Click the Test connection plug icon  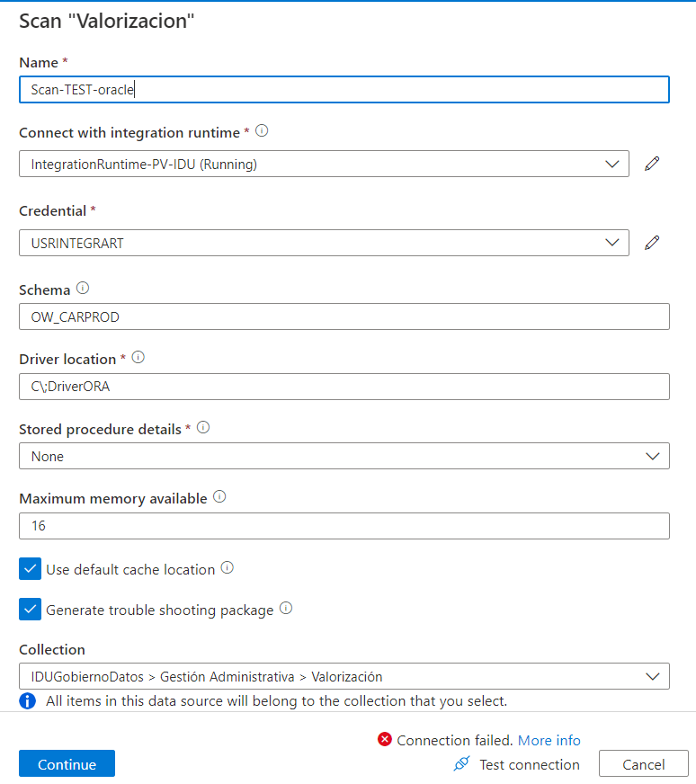coord(460,763)
